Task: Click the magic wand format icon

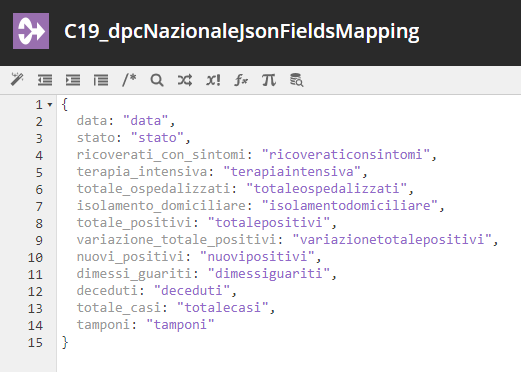Action: pyautogui.click(x=17, y=80)
